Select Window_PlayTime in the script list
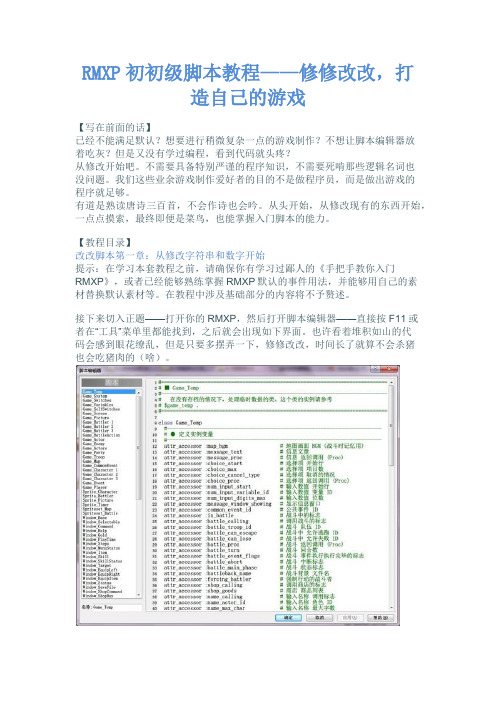496x702 pixels. tap(109, 539)
